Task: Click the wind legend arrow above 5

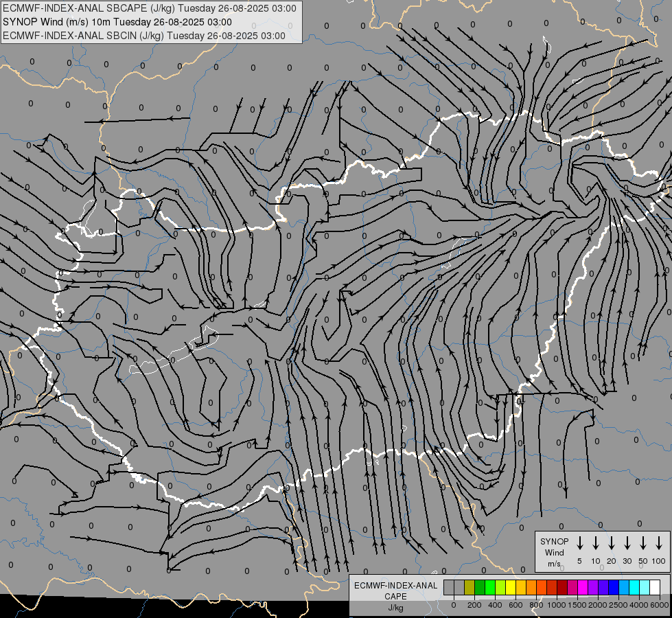Action: pyautogui.click(x=580, y=543)
